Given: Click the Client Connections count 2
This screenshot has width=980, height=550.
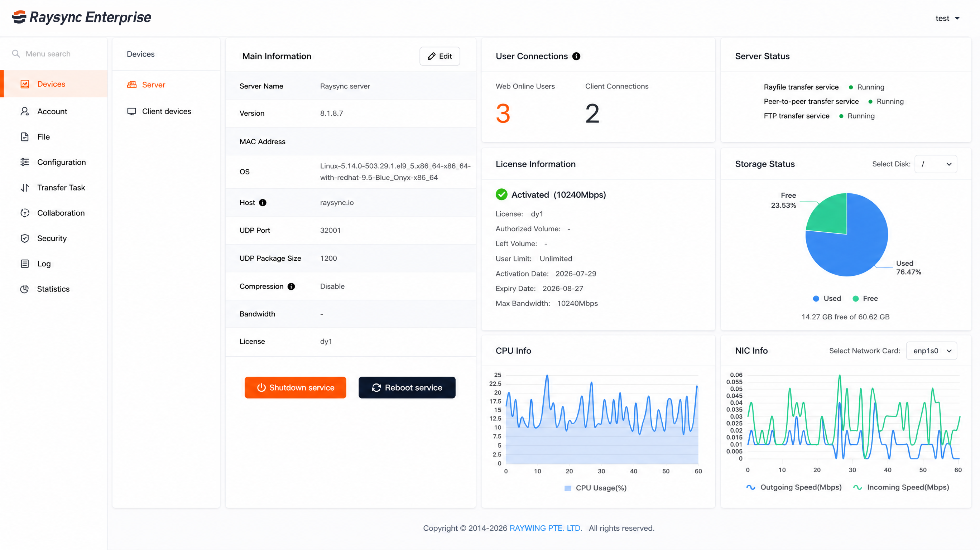Looking at the screenshot, I should (592, 114).
